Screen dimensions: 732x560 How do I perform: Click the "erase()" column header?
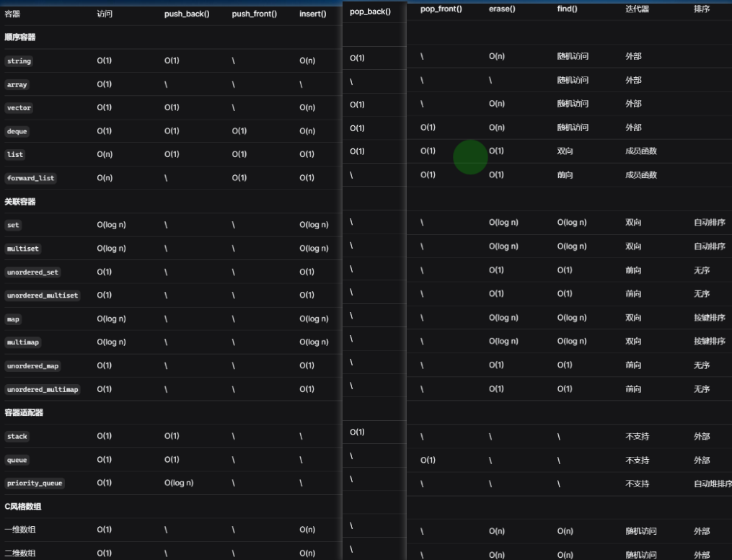502,9
